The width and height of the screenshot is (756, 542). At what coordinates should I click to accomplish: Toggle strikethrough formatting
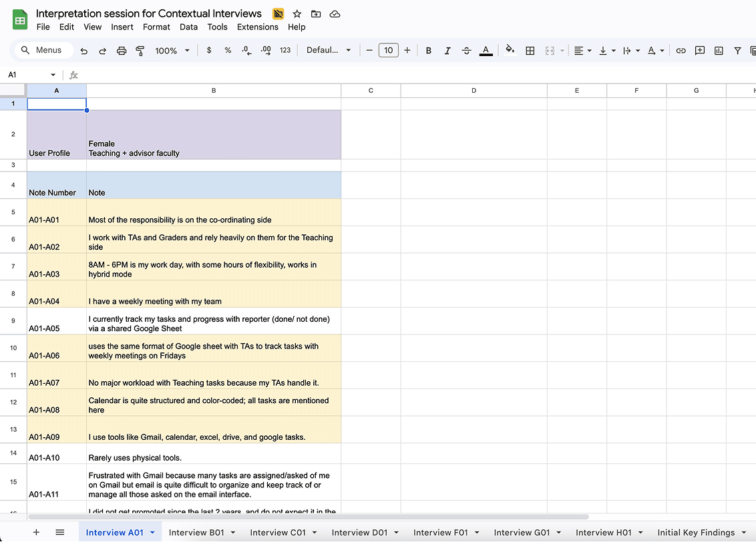466,51
